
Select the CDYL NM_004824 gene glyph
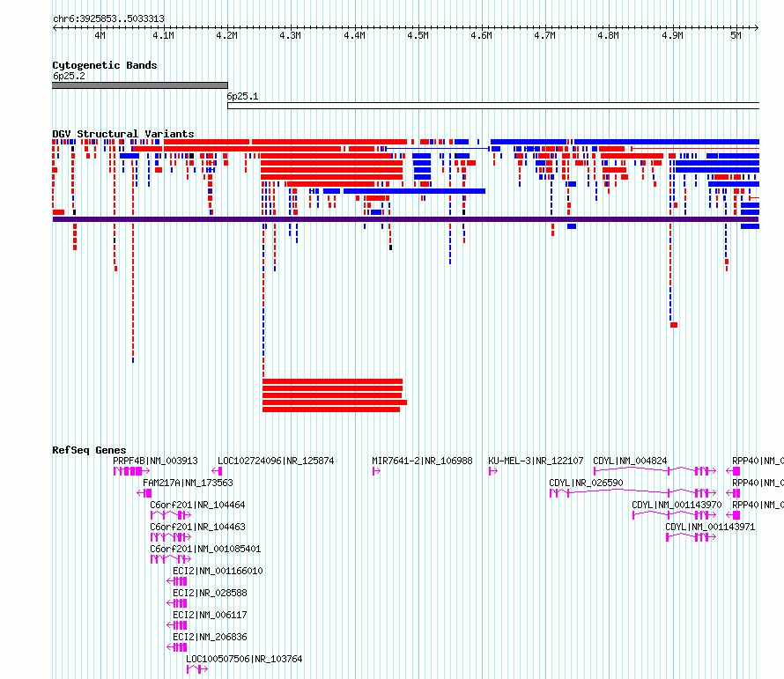click(x=655, y=470)
